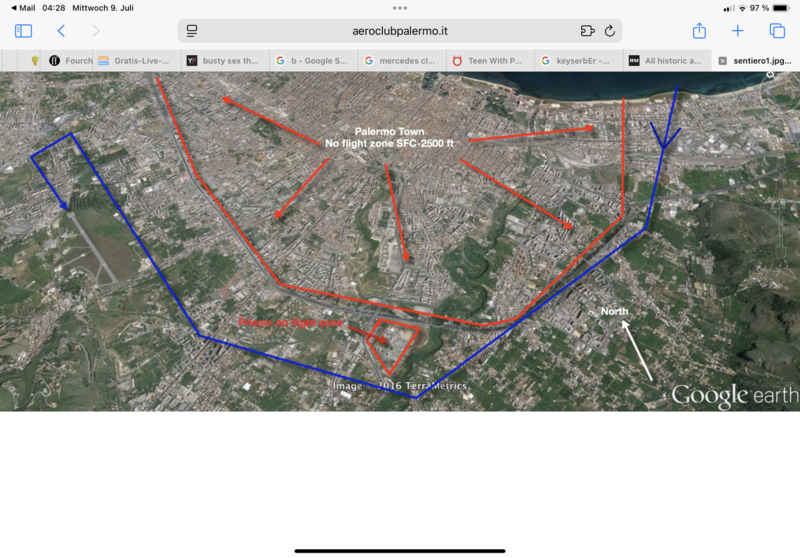This screenshot has height=558, width=800.
Task: Show the tab overview grid
Action: point(777,31)
